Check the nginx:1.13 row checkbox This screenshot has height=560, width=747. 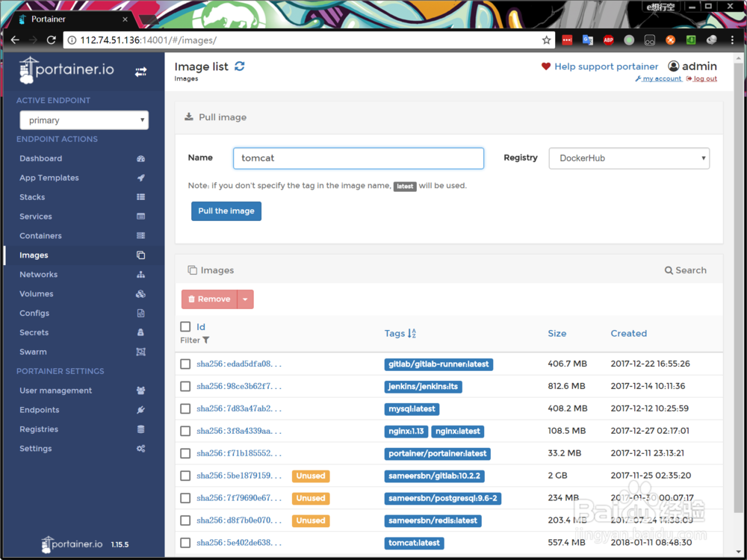185,431
